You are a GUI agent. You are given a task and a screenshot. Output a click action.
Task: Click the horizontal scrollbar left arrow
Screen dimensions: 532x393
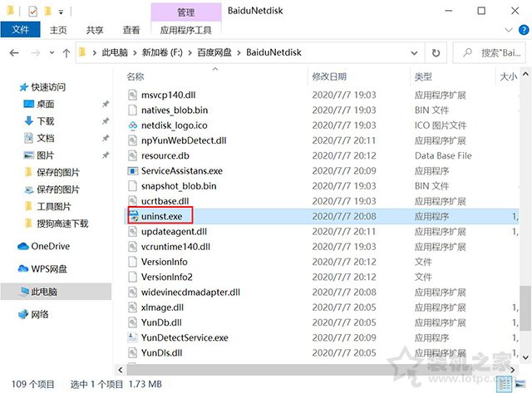pyautogui.click(x=120, y=370)
